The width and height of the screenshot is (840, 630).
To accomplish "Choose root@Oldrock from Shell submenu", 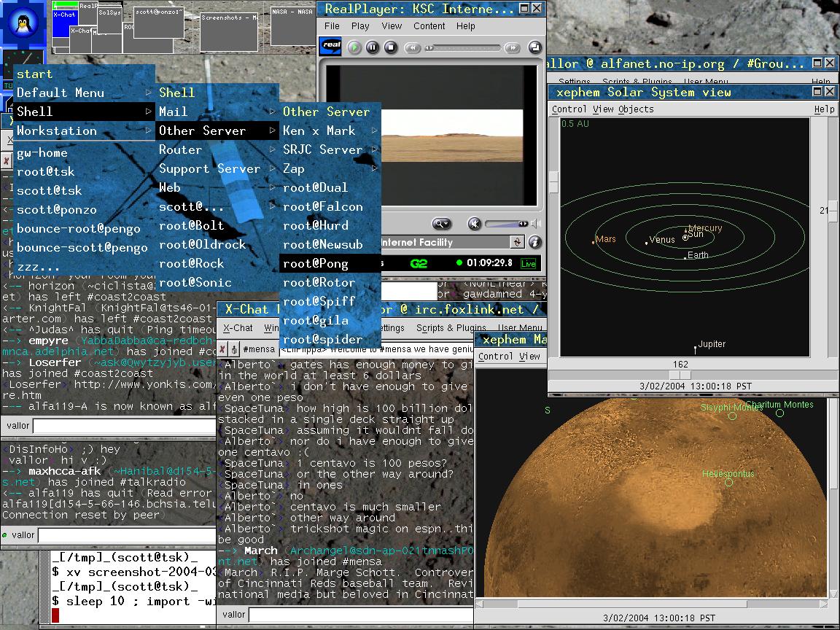I will [x=217, y=244].
